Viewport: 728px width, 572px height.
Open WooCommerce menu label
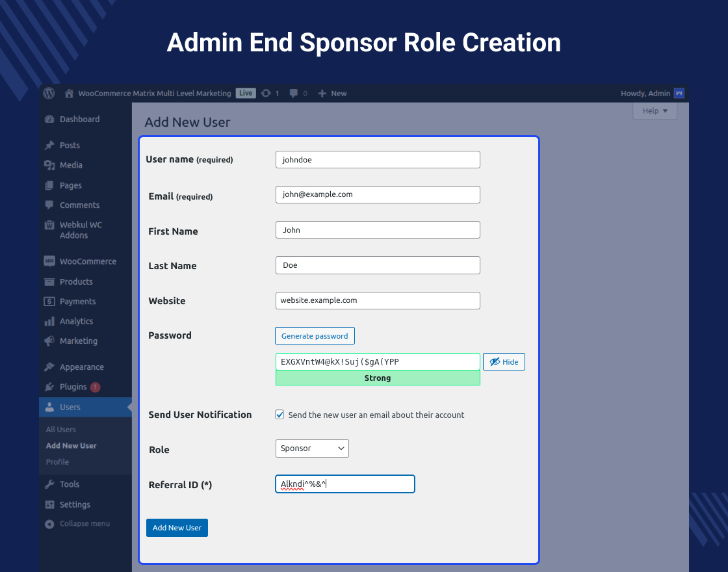pos(88,261)
